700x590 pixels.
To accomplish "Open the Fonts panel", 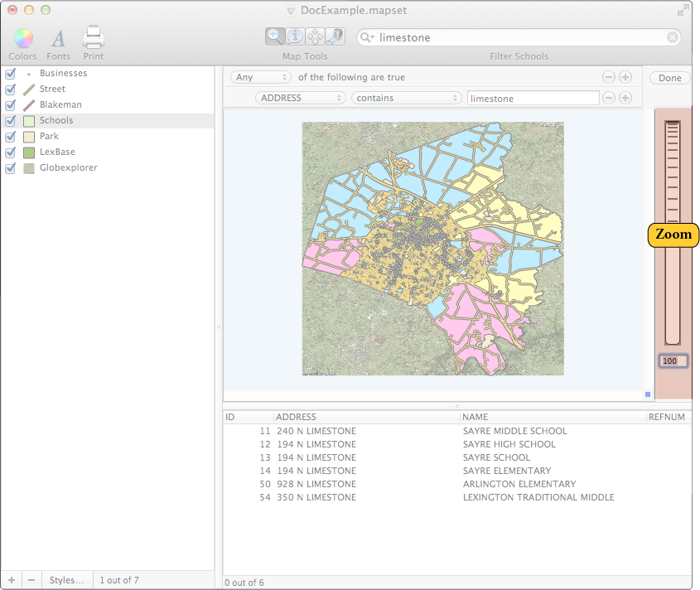I will (58, 38).
